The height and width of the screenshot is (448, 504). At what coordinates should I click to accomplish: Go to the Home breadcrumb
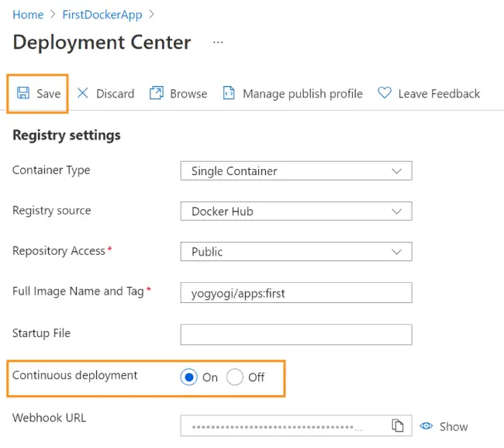(x=28, y=15)
